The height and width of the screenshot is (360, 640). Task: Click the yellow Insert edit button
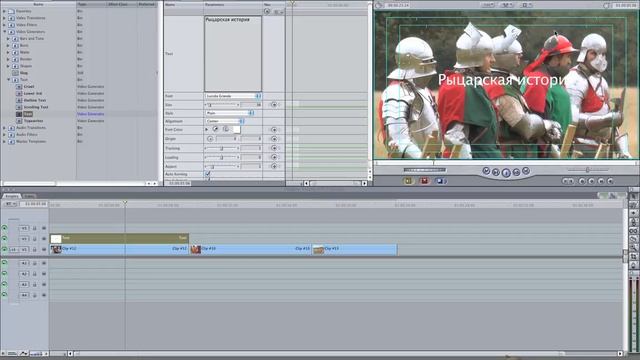pyautogui.click(x=409, y=181)
